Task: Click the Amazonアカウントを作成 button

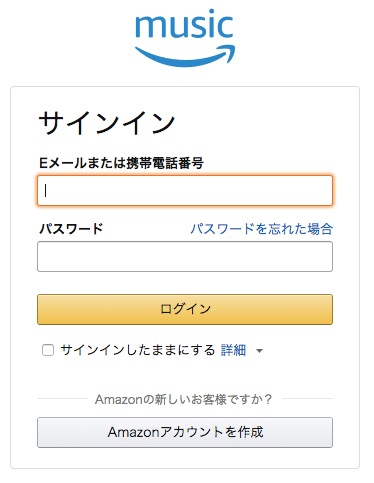Action: tap(185, 432)
